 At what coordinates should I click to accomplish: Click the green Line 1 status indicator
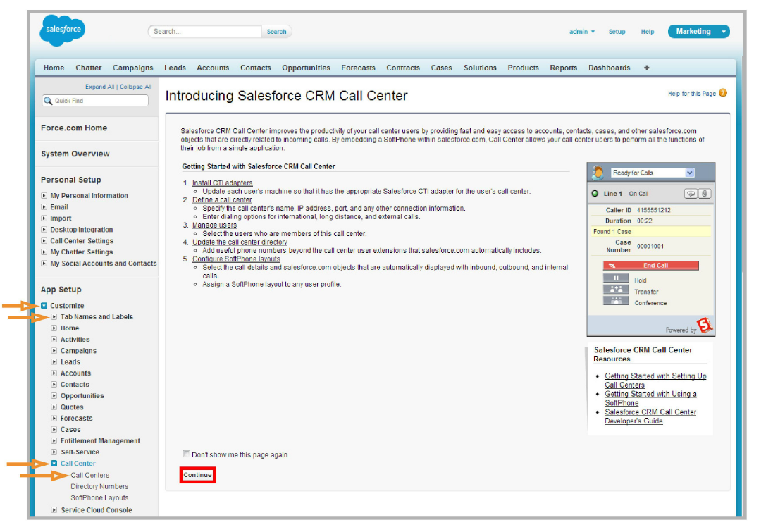(595, 193)
